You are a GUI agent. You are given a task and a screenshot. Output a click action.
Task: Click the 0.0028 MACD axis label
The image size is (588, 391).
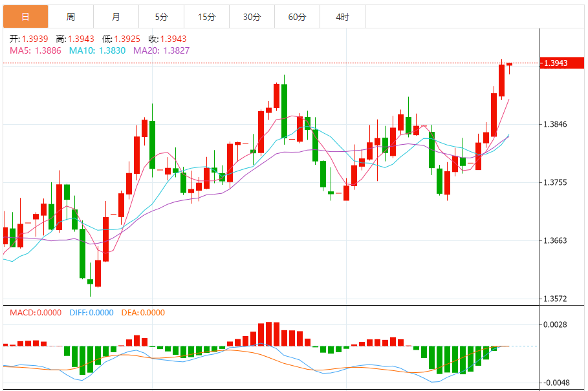pos(555,324)
